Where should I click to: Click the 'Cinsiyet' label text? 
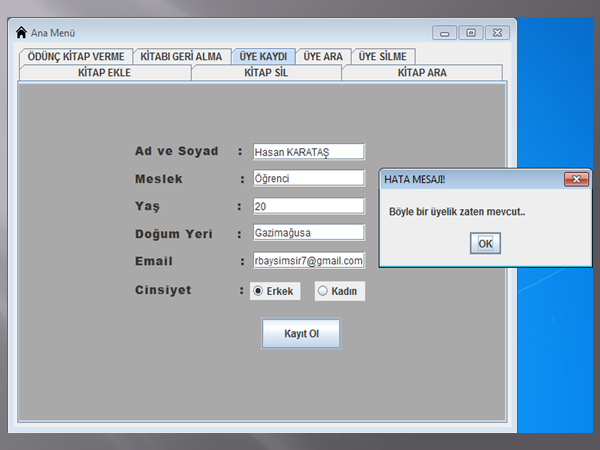click(x=163, y=290)
